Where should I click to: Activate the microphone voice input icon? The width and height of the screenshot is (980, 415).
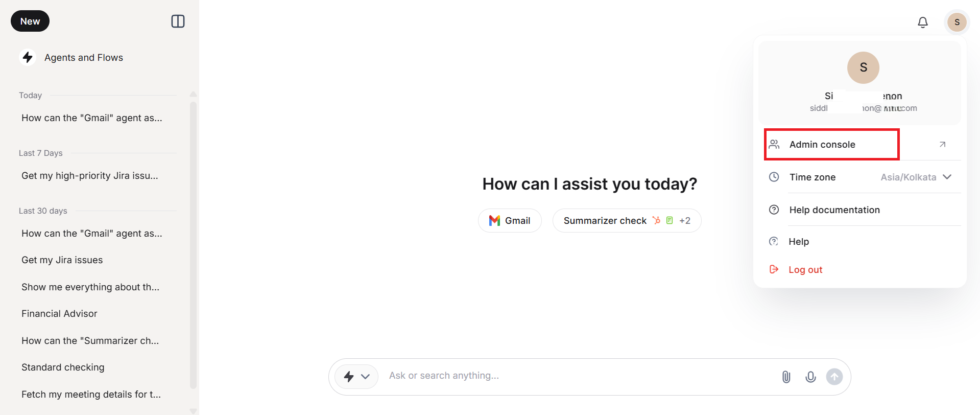tap(810, 377)
